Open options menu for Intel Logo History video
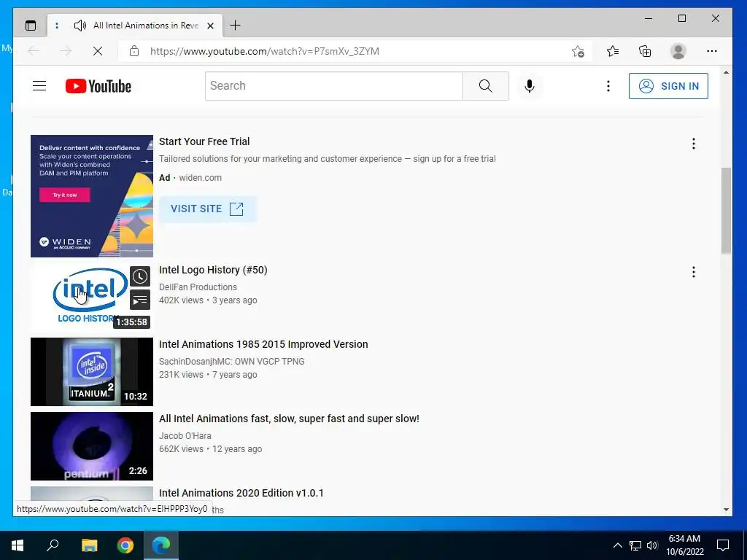Viewport: 747px width, 560px height. click(x=693, y=272)
